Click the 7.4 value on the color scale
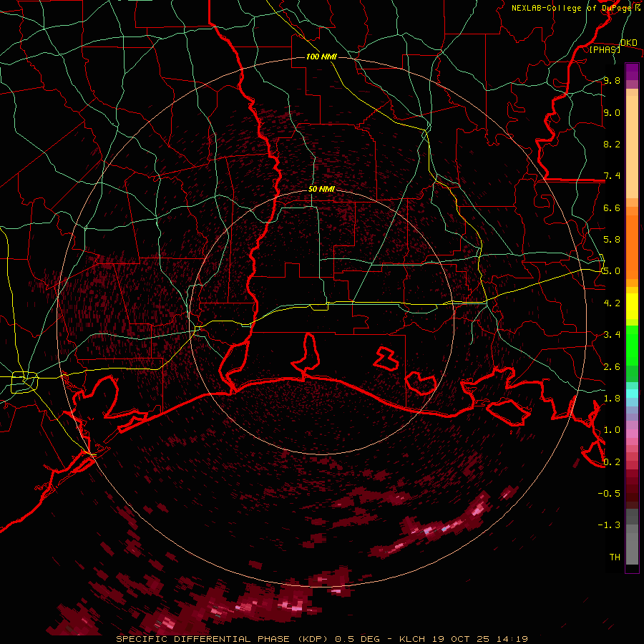This screenshot has width=644, height=644. click(x=612, y=176)
